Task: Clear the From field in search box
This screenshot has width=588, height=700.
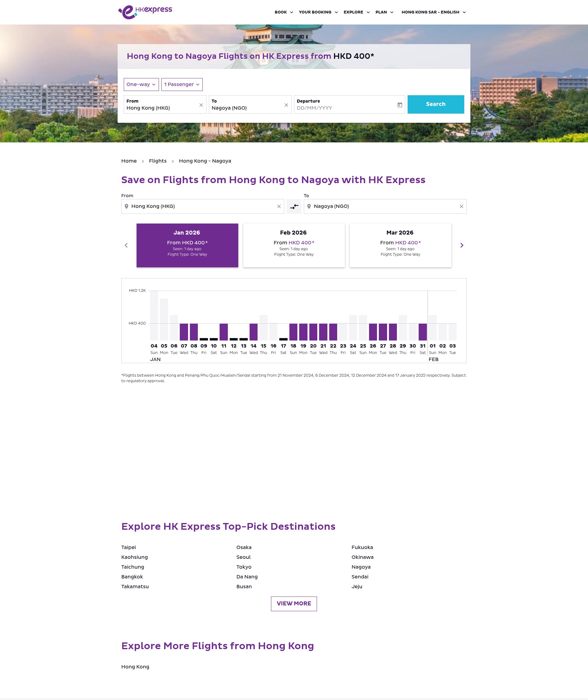Action: tap(201, 105)
